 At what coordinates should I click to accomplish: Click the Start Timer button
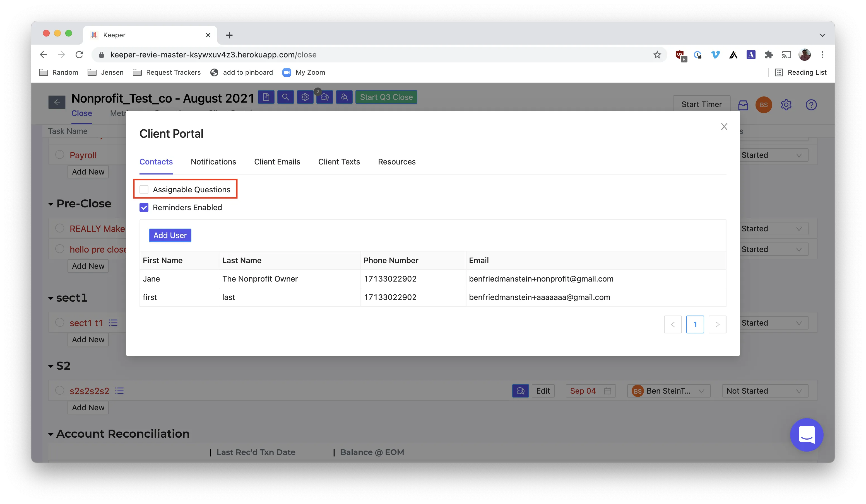(x=701, y=104)
